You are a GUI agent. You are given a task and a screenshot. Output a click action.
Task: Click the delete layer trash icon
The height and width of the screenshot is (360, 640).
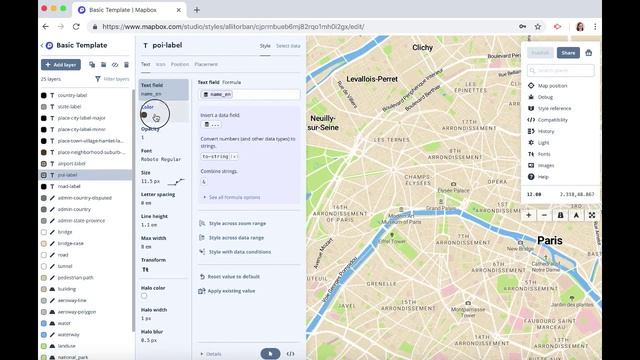point(127,64)
